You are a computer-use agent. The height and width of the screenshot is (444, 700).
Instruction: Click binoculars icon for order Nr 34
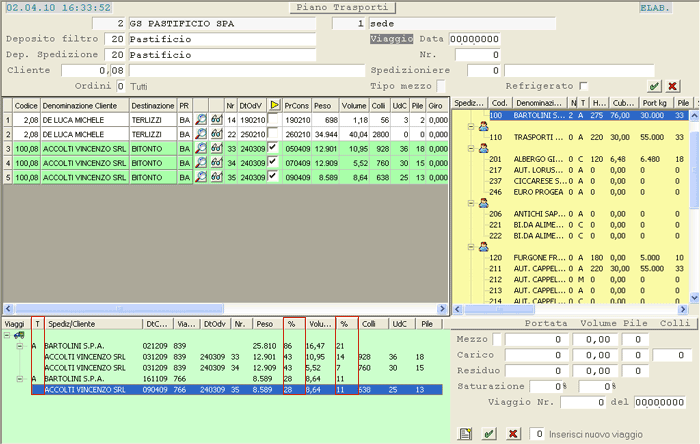coord(217,162)
